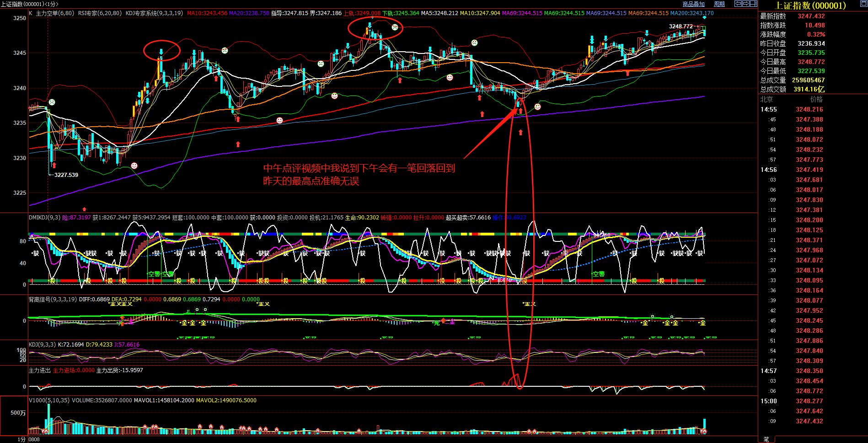
Task: Click the MA10:3243.456 legend value
Action: coord(207,13)
